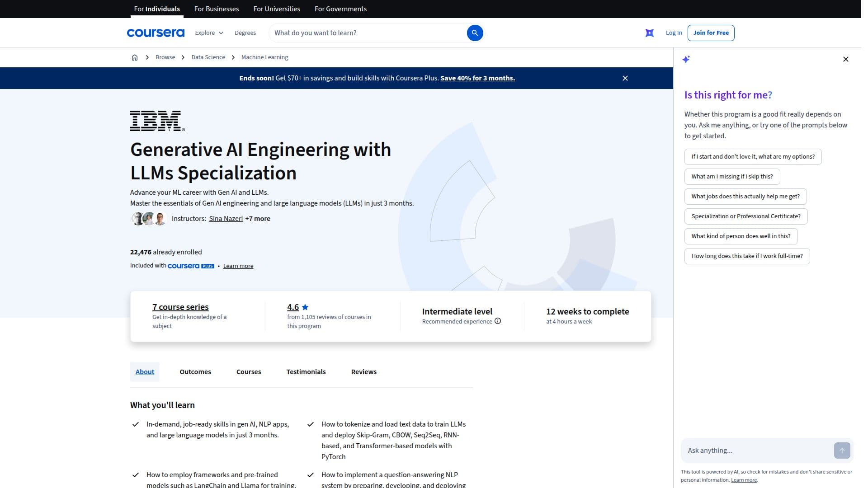868x488 pixels.
Task: Open the Machine Learning breadcrumb link
Action: pos(264,57)
